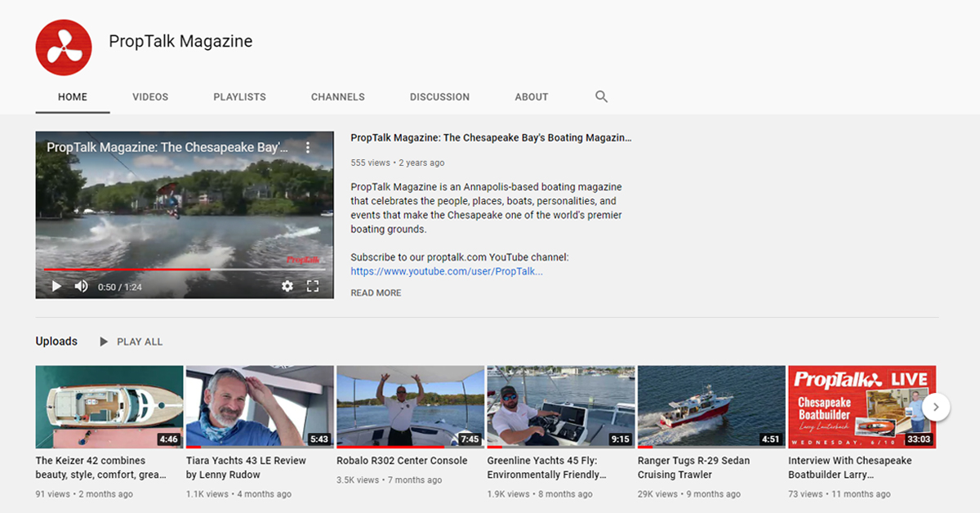Open the three-dot menu on the trailer

click(x=308, y=147)
